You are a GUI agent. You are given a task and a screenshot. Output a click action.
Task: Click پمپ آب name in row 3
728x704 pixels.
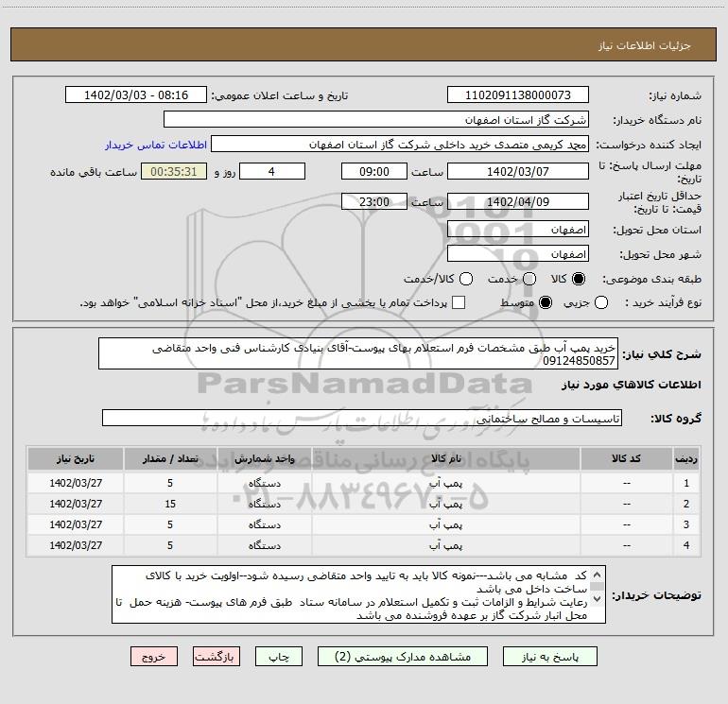445,524
